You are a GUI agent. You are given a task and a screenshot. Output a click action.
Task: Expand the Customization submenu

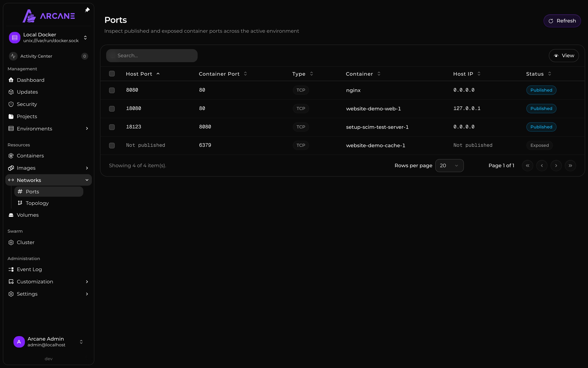click(x=87, y=282)
